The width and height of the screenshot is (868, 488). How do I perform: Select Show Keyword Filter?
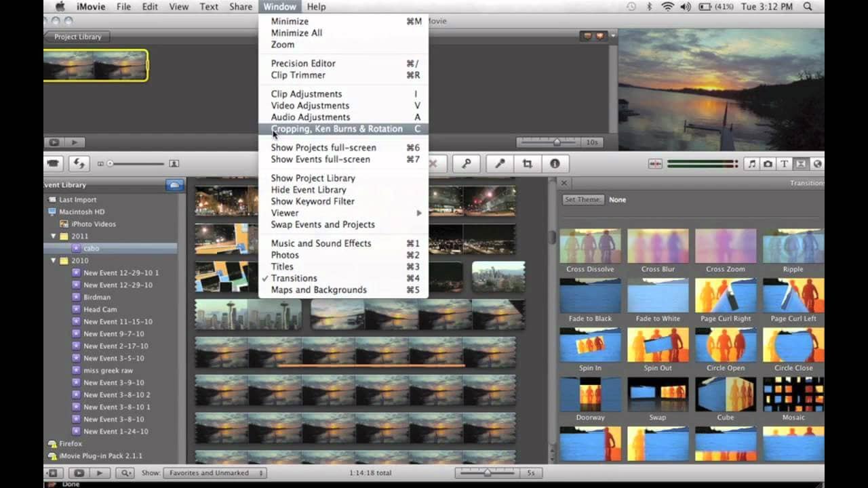pyautogui.click(x=343, y=201)
